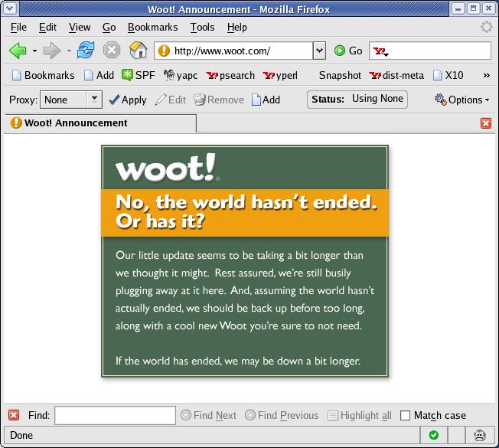This screenshot has width=499, height=448.
Task: Click the green checkmark status bar icon
Action: click(434, 435)
